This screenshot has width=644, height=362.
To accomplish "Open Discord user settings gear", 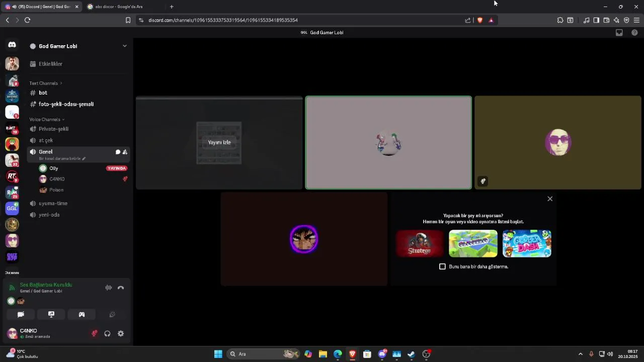I will (121, 333).
